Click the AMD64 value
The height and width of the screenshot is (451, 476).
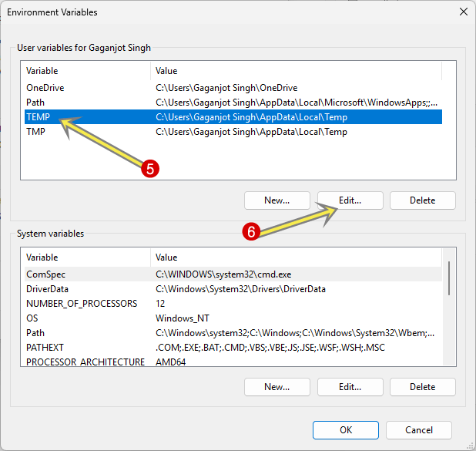click(171, 362)
